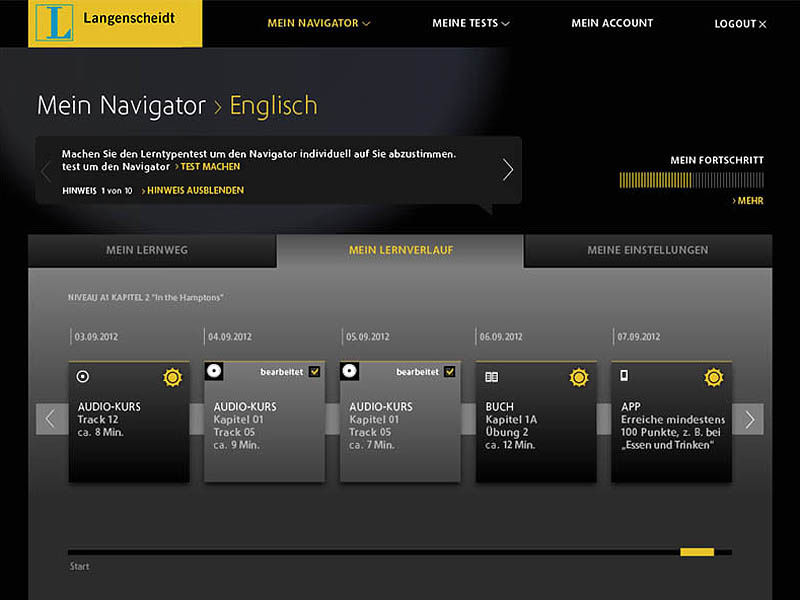Click the audio disc icon on Track 12 card
Viewport: 800px width, 600px height.
(x=83, y=377)
